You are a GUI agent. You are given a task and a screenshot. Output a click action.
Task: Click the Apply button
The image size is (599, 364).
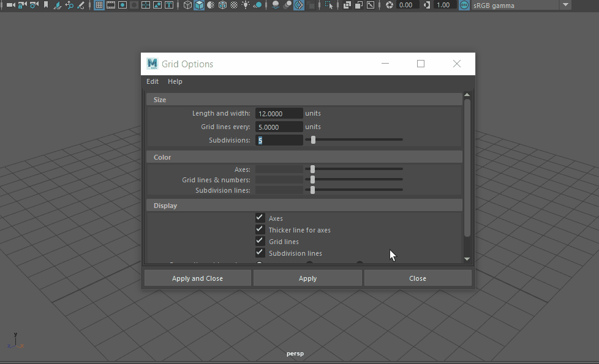307,278
